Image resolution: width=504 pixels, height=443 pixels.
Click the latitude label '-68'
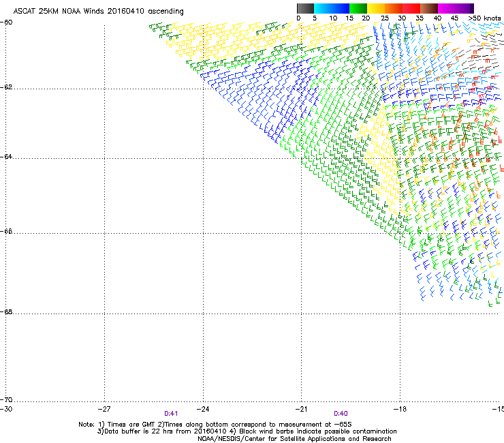6,312
